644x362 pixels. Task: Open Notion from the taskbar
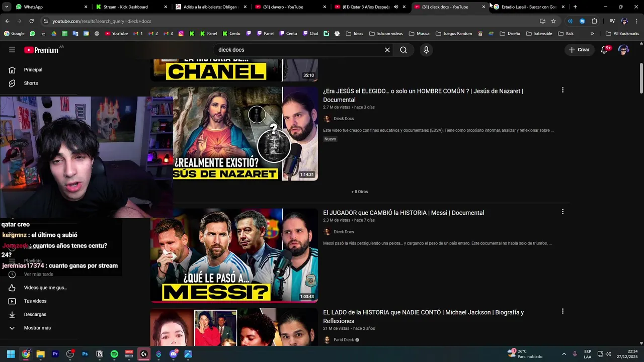pyautogui.click(x=100, y=354)
